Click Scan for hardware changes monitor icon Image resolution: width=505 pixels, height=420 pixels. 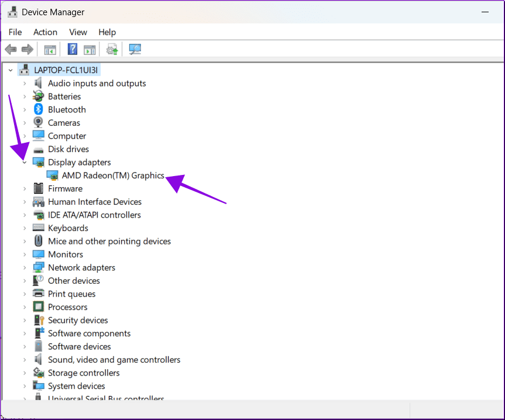pos(135,49)
